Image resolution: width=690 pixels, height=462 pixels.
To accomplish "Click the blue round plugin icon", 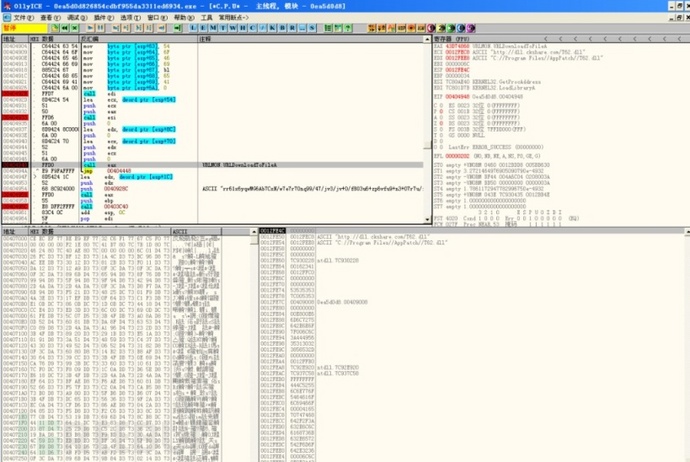I will (x=461, y=28).
